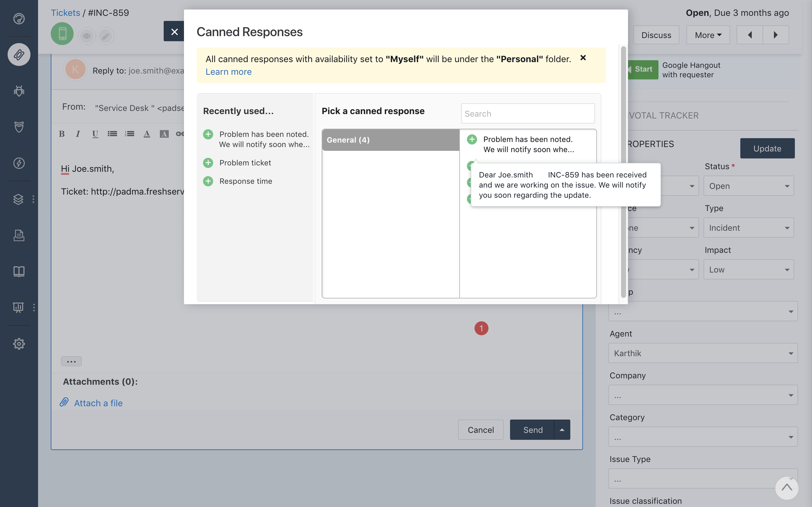
Task: Dismiss the yellow Personal folder notice
Action: 583,58
